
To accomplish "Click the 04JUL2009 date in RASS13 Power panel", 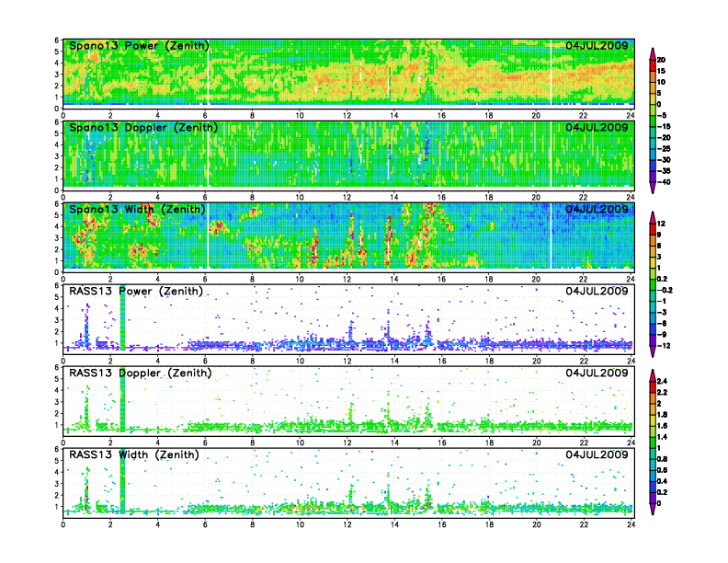I will [x=597, y=291].
